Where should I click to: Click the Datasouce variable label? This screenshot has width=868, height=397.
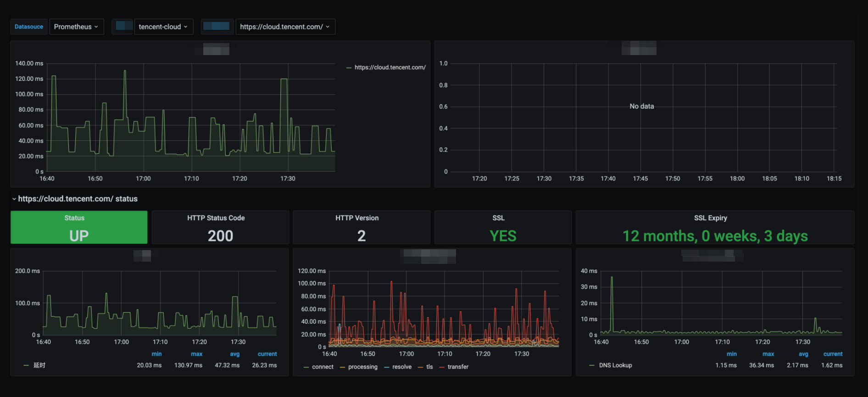click(x=28, y=27)
